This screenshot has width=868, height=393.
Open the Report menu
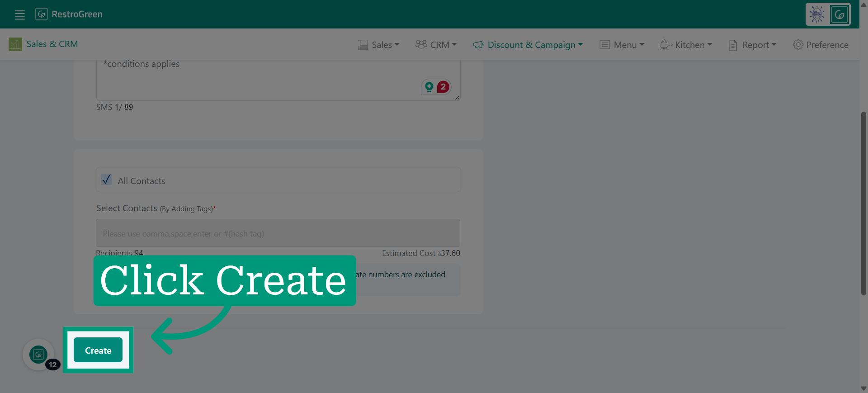pyautogui.click(x=752, y=45)
